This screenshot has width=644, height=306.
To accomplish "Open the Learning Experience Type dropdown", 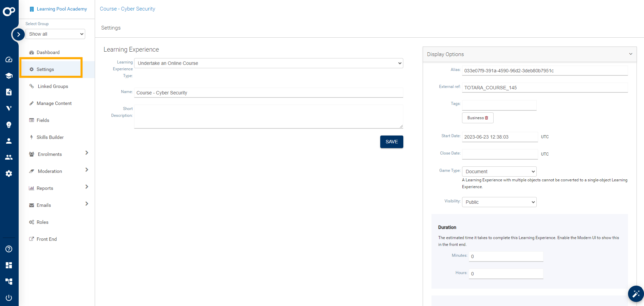I will pyautogui.click(x=269, y=63).
